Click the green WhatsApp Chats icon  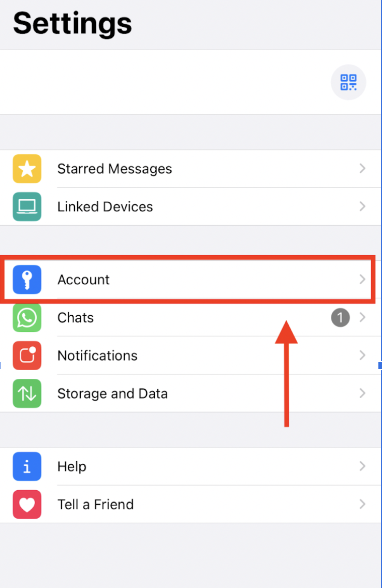(27, 318)
